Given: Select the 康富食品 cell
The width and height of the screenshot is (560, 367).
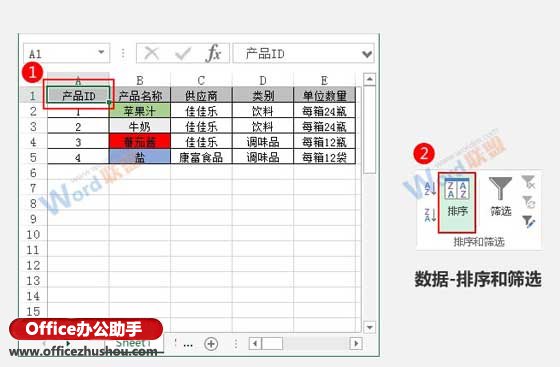Looking at the screenshot, I should coord(201,157).
